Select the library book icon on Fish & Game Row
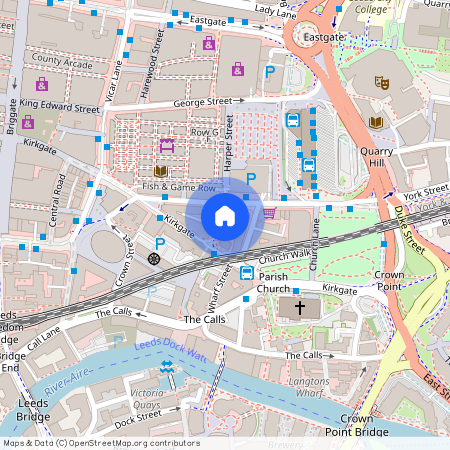 click(161, 171)
